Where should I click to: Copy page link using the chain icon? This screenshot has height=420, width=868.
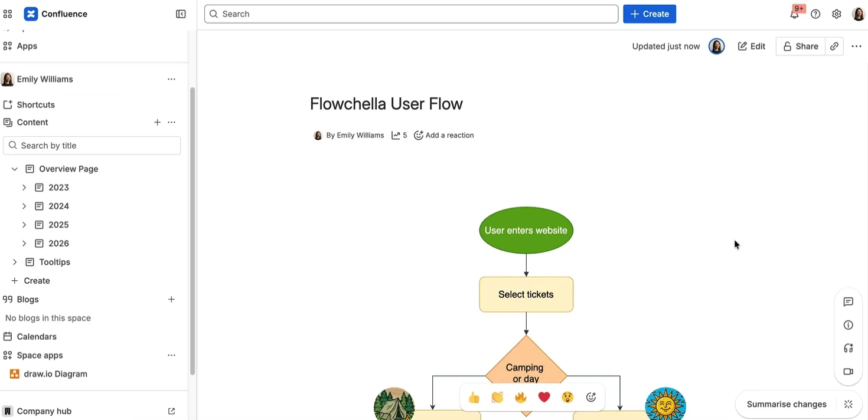point(834,47)
